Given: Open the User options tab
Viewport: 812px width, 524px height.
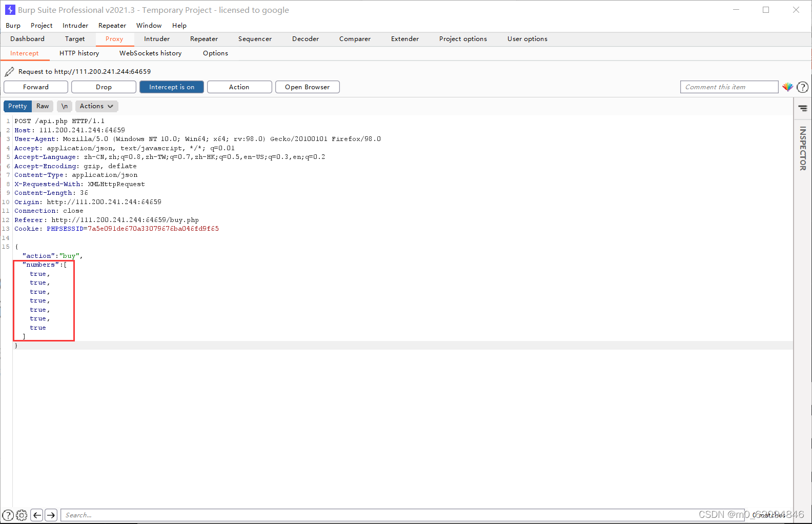Looking at the screenshot, I should coord(527,39).
